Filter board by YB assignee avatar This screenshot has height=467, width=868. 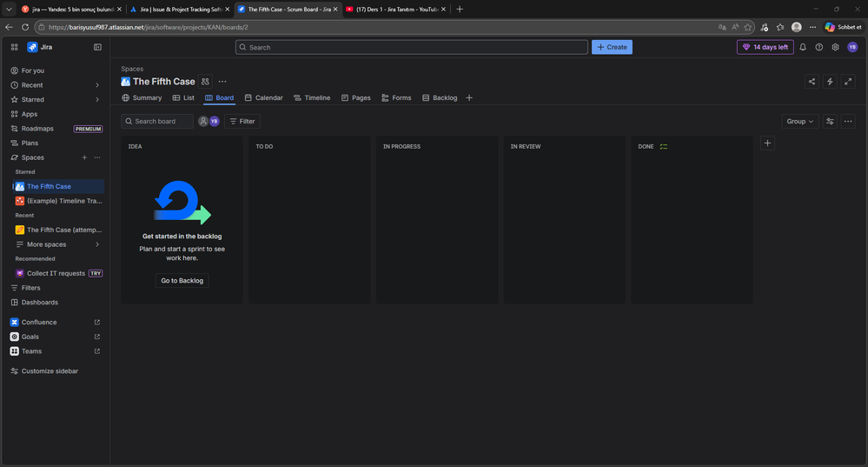pyautogui.click(x=215, y=122)
